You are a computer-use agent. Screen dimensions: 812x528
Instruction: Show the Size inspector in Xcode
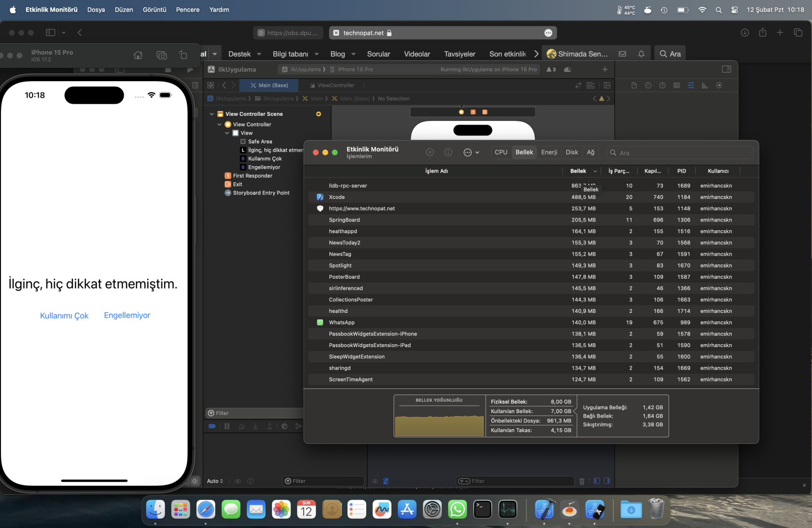pyautogui.click(x=705, y=85)
